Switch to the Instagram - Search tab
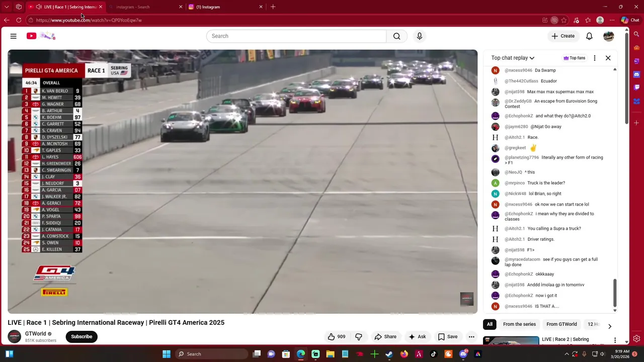Screen dimensions: 644x362 point(146,7)
